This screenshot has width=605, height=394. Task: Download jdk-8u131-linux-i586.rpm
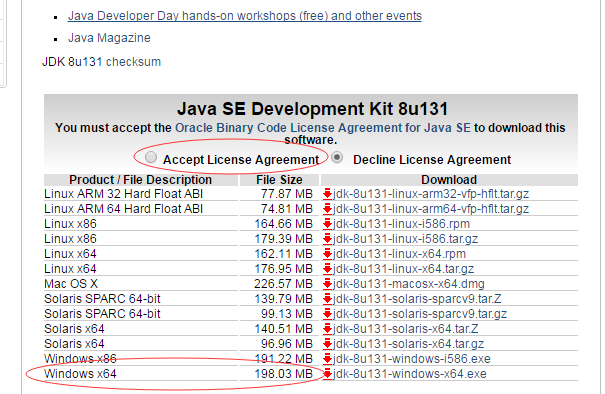coord(401,224)
